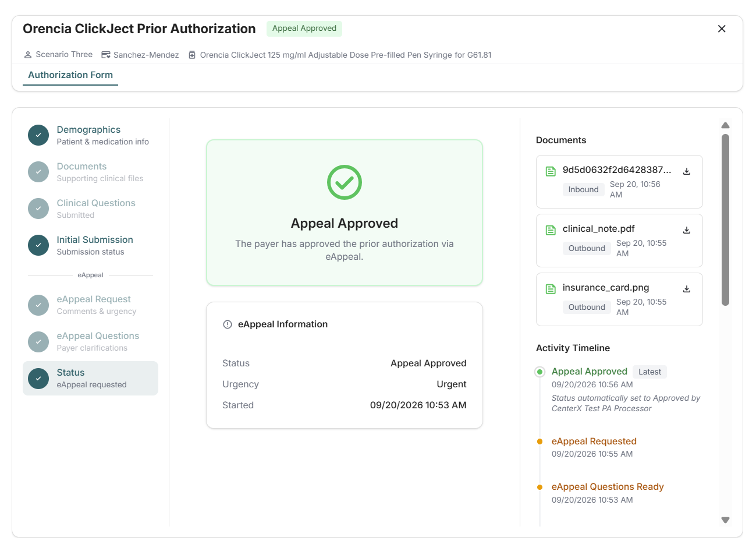Click the Urgent urgency value
The width and height of the screenshot is (756, 551).
pyautogui.click(x=452, y=384)
